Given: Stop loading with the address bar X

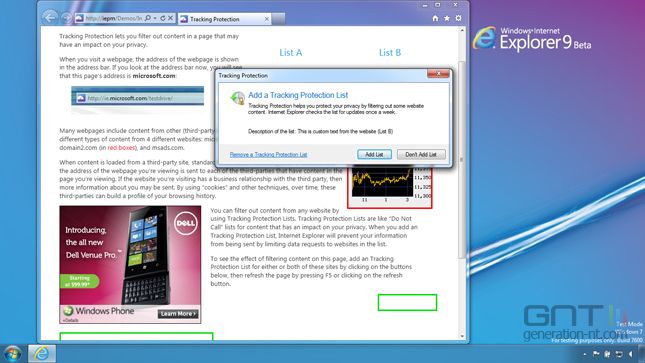Looking at the screenshot, I should pos(170,19).
